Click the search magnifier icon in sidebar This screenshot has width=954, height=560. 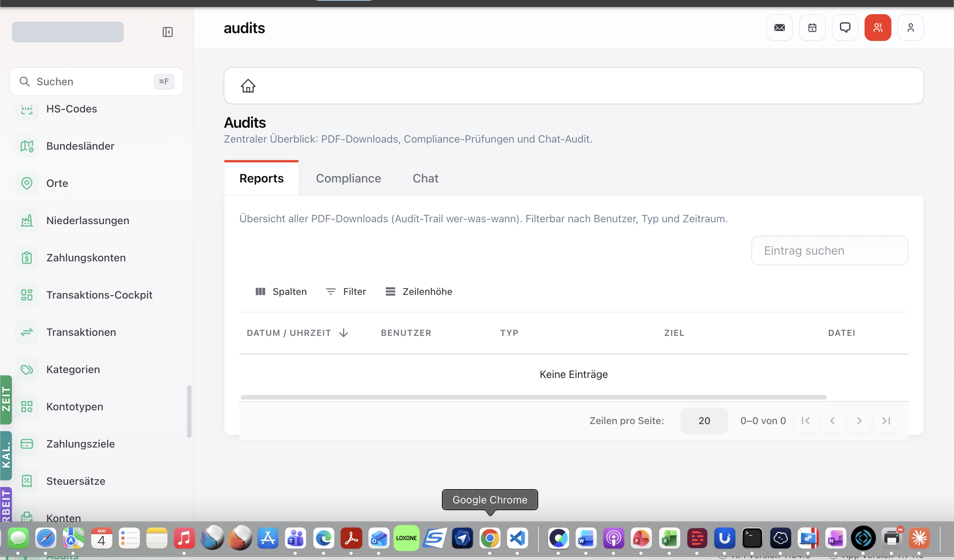(25, 81)
